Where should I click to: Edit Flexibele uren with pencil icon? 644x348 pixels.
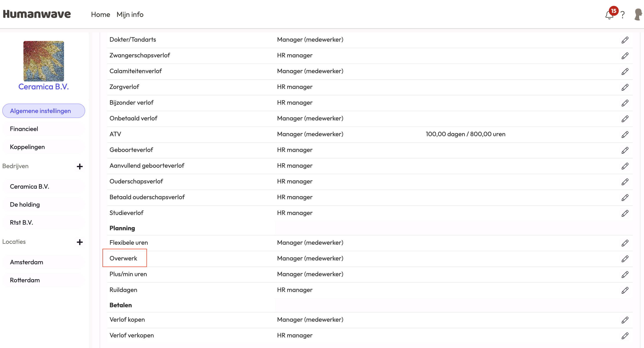pyautogui.click(x=625, y=243)
